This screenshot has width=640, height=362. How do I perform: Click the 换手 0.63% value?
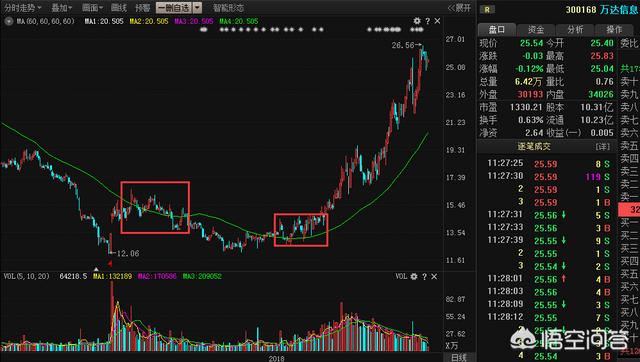531,120
